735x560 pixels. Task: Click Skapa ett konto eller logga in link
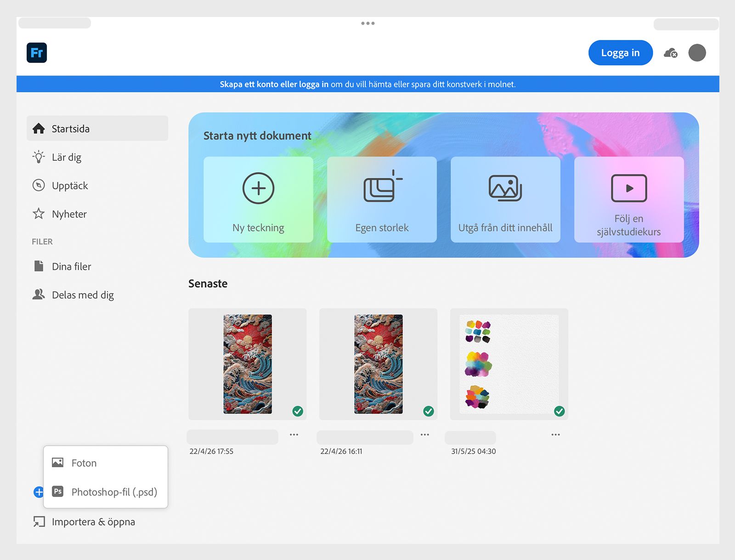pyautogui.click(x=274, y=84)
